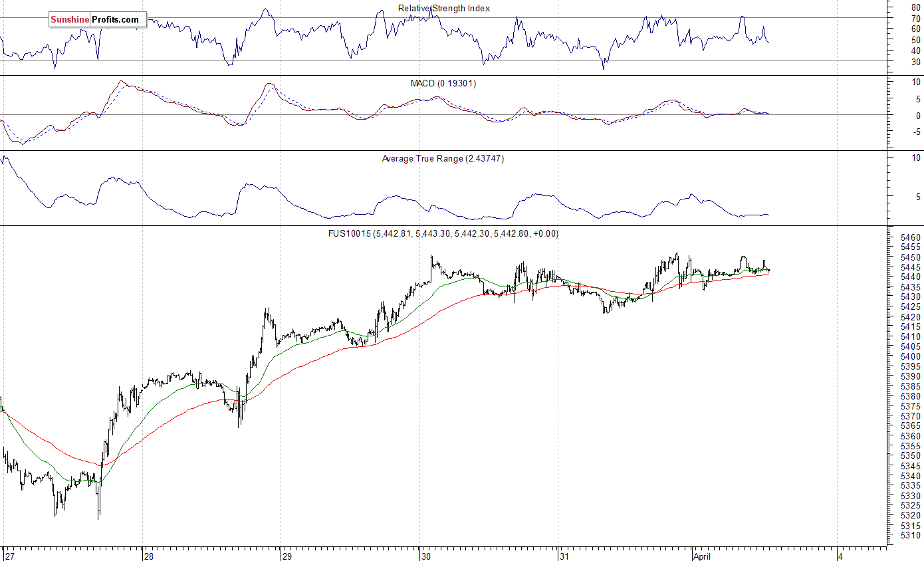This screenshot has width=924, height=561.
Task: Click the 5400 price axis value
Action: coord(911,356)
